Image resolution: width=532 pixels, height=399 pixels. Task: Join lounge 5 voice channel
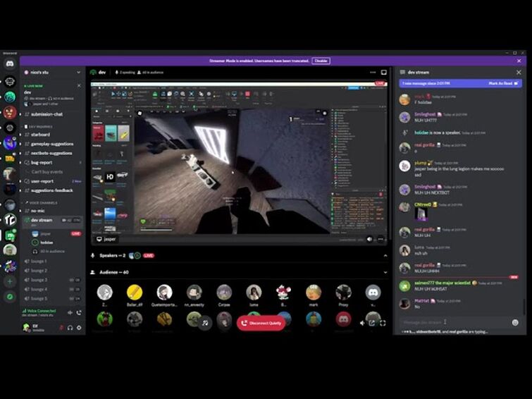[x=52, y=298]
